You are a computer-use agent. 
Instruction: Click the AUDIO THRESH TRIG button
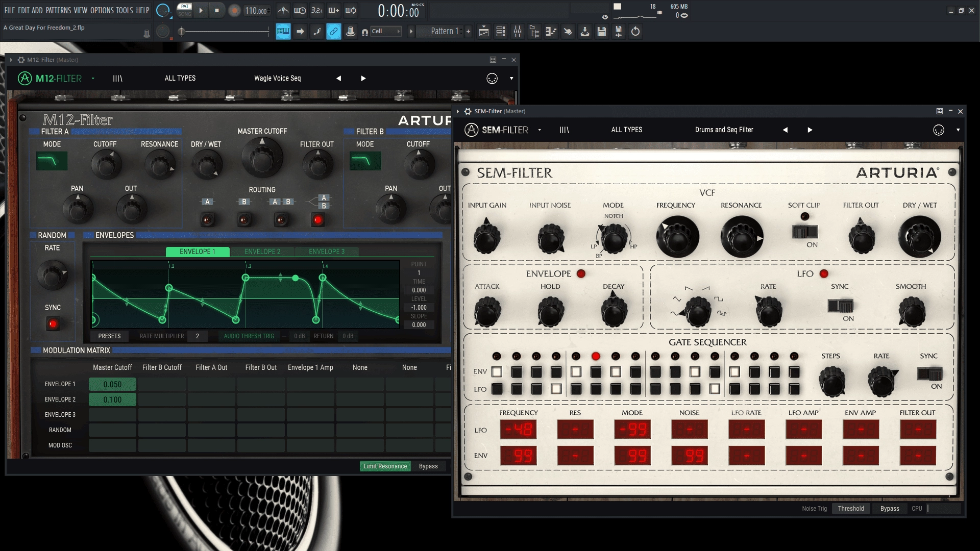(249, 336)
